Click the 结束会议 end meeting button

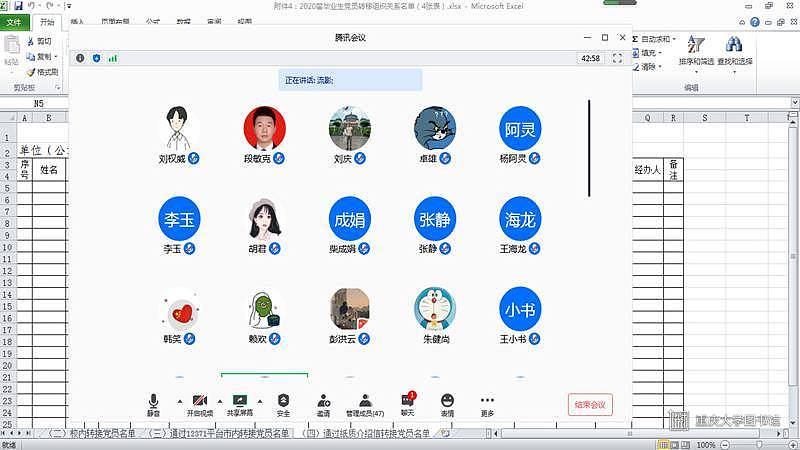point(590,405)
